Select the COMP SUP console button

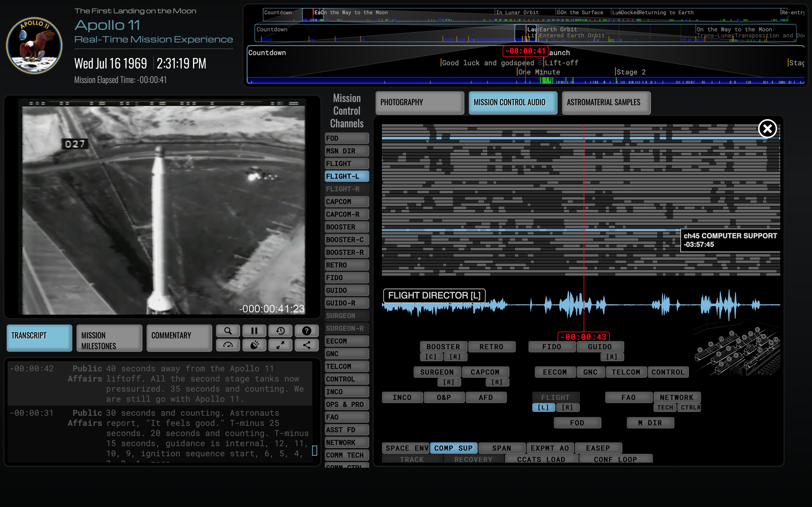pyautogui.click(x=453, y=448)
